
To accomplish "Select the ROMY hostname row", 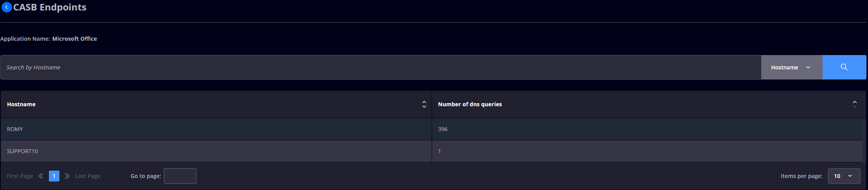I will tap(431, 129).
